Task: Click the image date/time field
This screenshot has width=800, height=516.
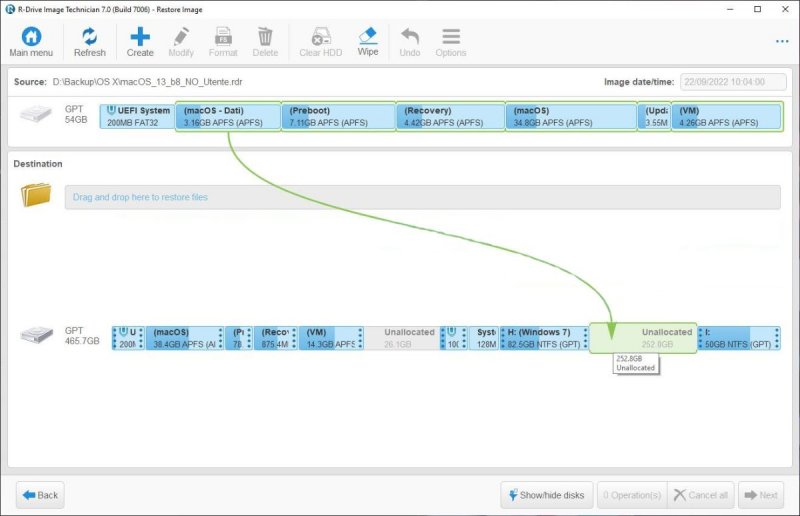Action: [x=733, y=82]
